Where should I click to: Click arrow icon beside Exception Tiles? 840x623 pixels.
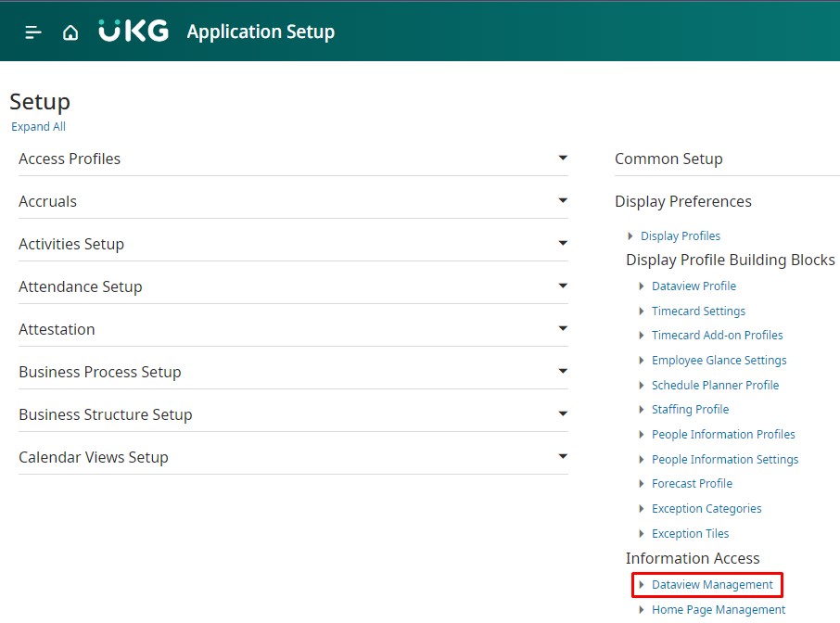tap(642, 534)
